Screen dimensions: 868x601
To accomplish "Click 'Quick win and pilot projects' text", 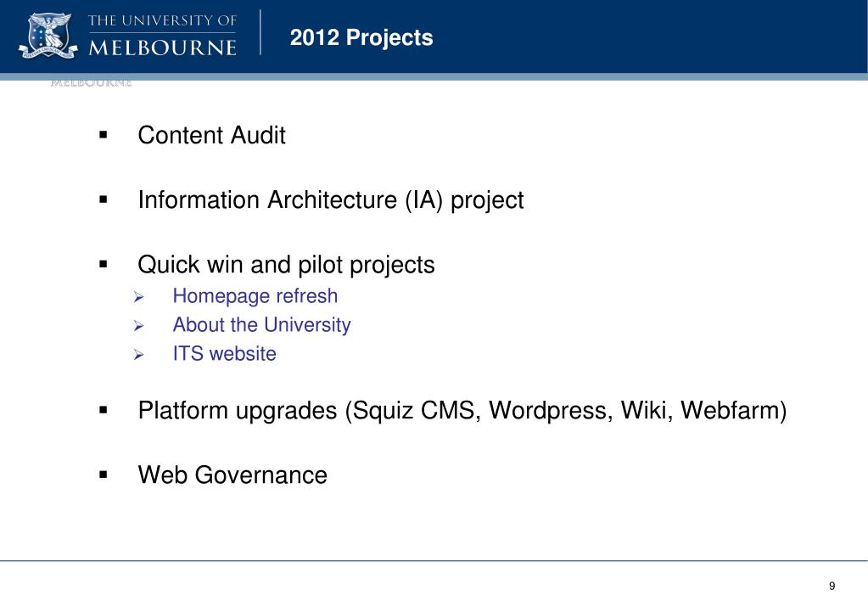I will (286, 265).
